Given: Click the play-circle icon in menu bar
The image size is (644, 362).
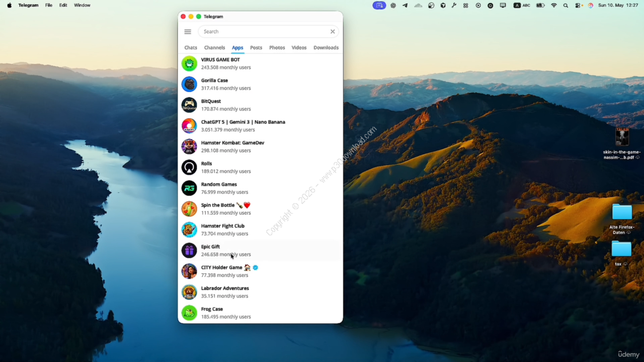Looking at the screenshot, I should point(478,6).
